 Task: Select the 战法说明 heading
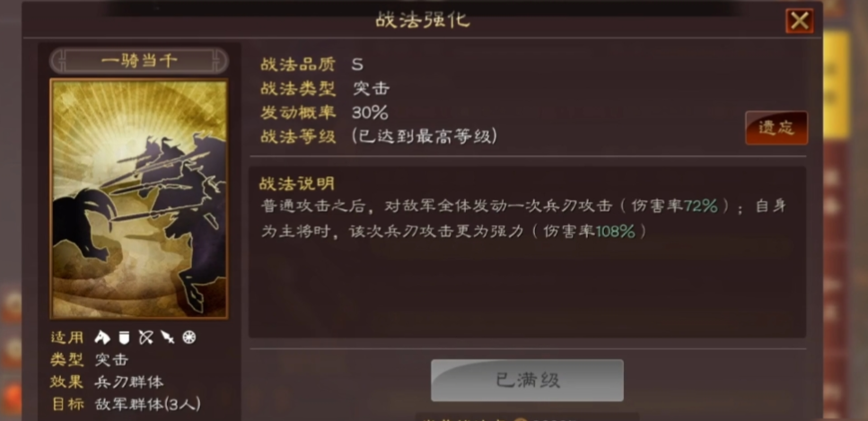[297, 183]
